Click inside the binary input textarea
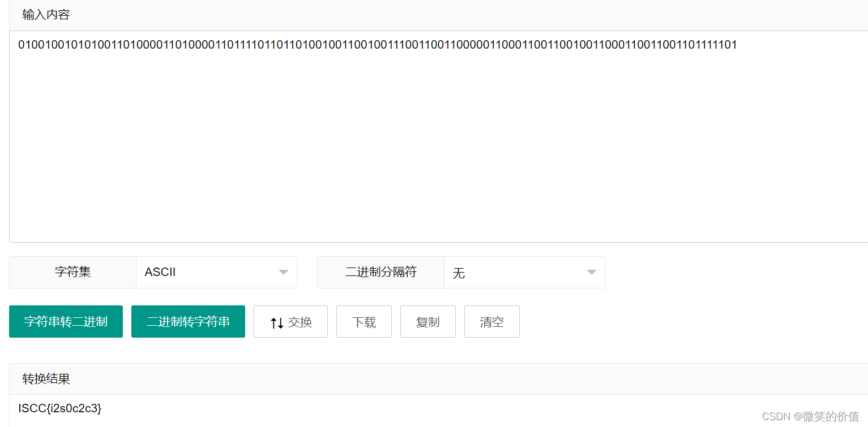This screenshot has width=868, height=427. coord(438,136)
